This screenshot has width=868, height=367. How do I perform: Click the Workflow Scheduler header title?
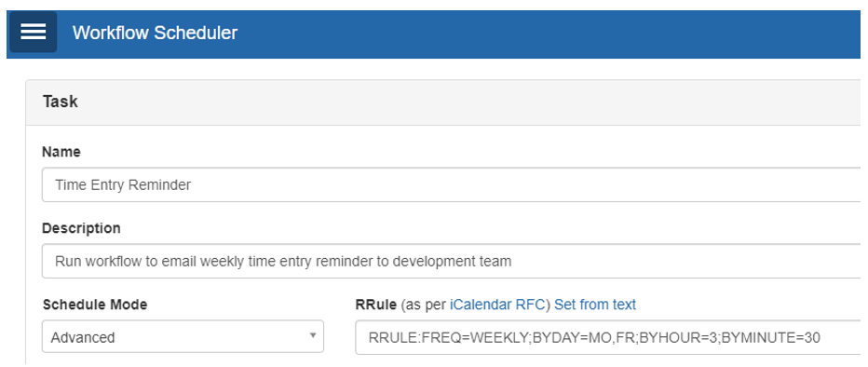click(155, 33)
